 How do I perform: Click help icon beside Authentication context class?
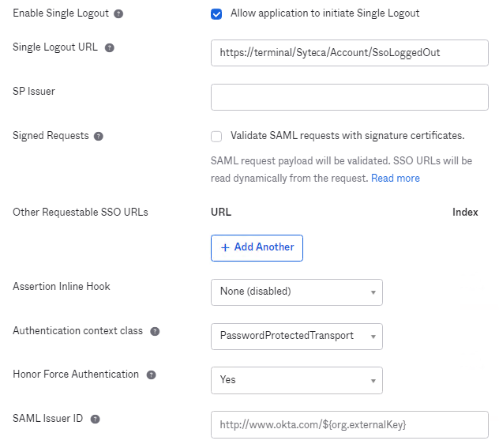point(155,331)
